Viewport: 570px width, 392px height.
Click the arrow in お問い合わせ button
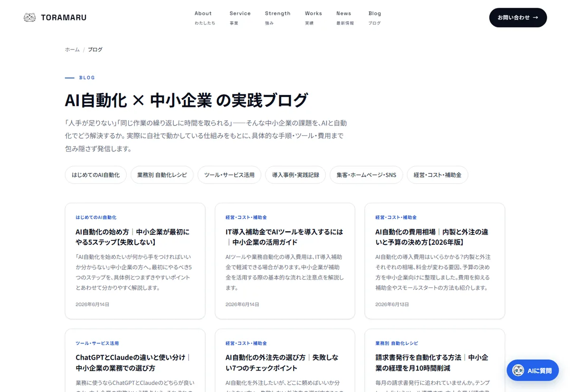coord(535,18)
